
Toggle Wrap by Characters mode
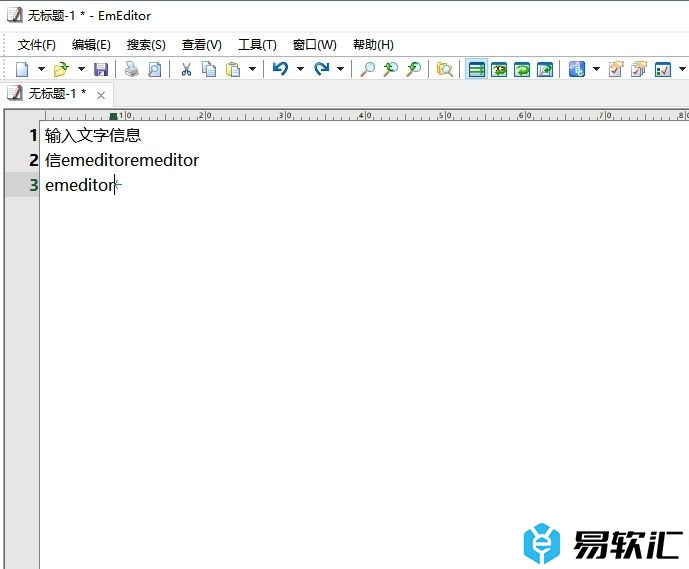pyautogui.click(x=499, y=69)
